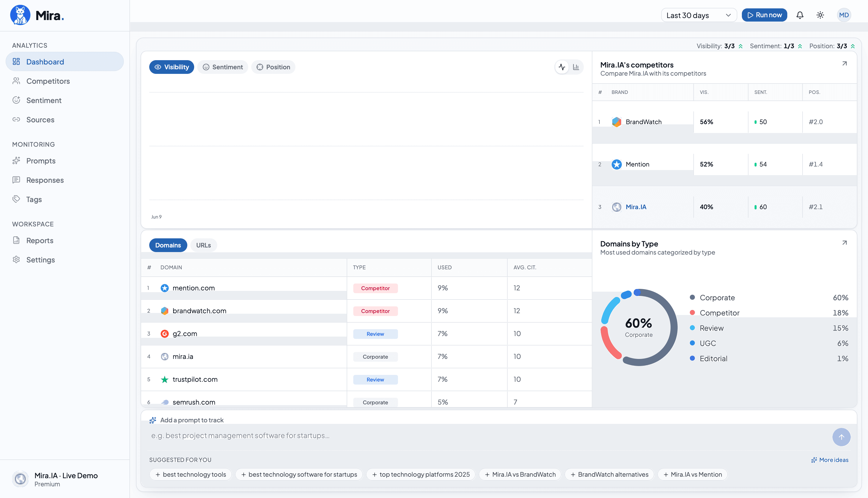The width and height of the screenshot is (868, 498).
Task: Click the Corporate tag on mira.ia row
Action: [375, 357]
